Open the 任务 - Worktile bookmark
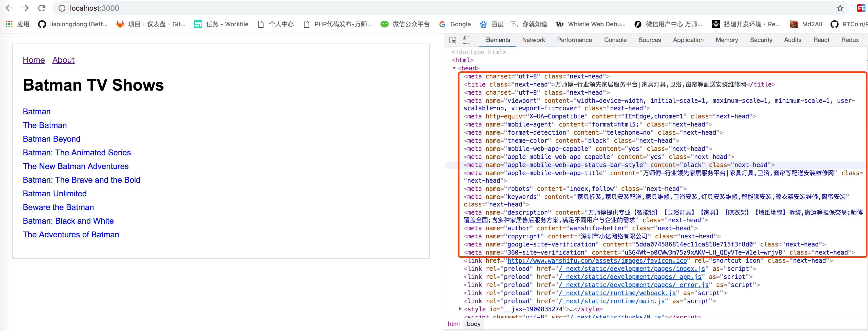868x331 pixels. point(221,24)
